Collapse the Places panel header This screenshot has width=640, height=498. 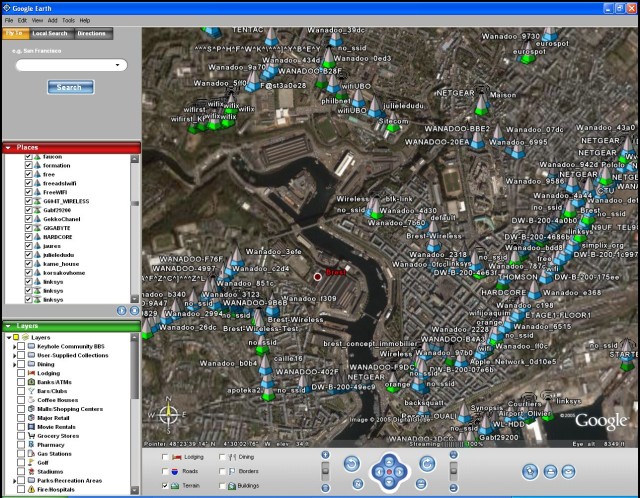point(9,147)
